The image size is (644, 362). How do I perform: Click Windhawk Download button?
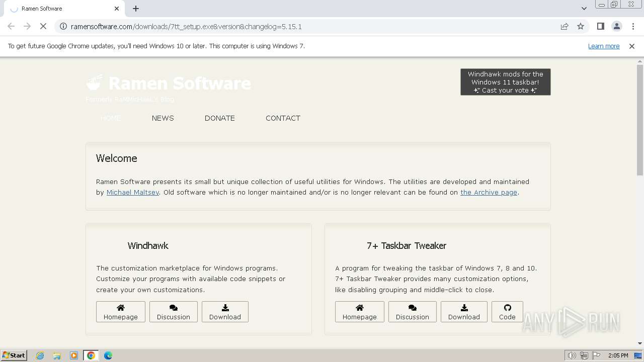pos(225,312)
